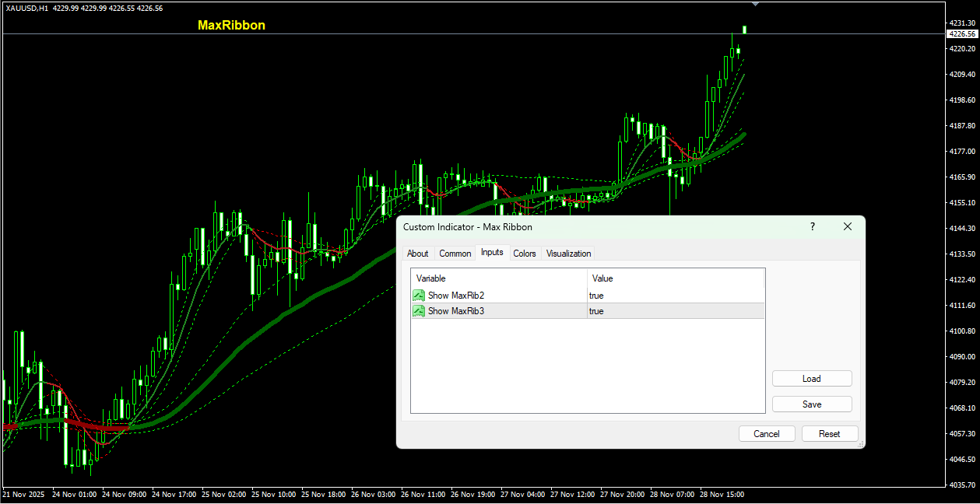The width and height of the screenshot is (980, 504).
Task: Switch to the Colors tab
Action: coord(525,254)
